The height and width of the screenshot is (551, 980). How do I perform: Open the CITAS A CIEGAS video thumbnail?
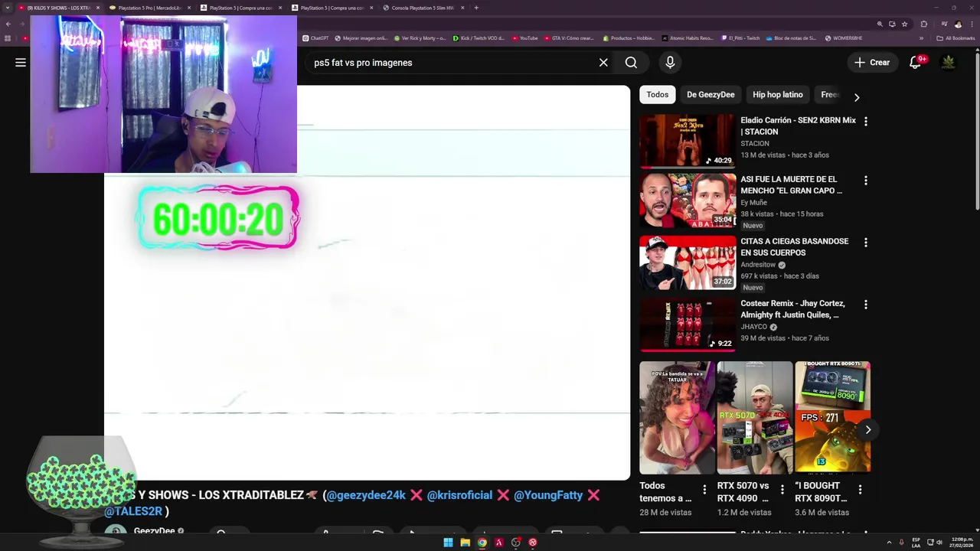[688, 262]
